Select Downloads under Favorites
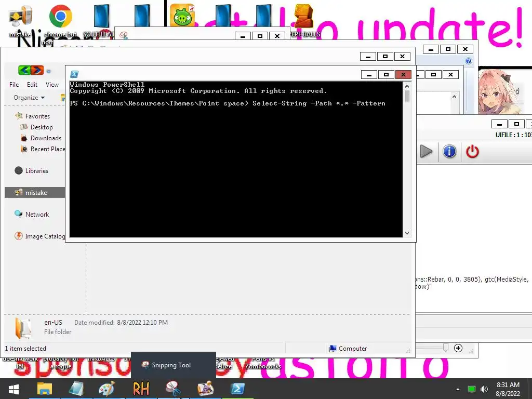 (41, 138)
